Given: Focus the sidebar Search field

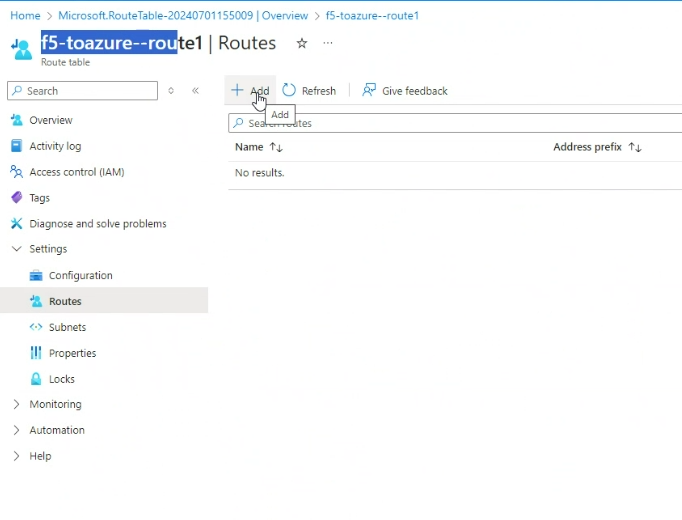Looking at the screenshot, I should click(83, 91).
